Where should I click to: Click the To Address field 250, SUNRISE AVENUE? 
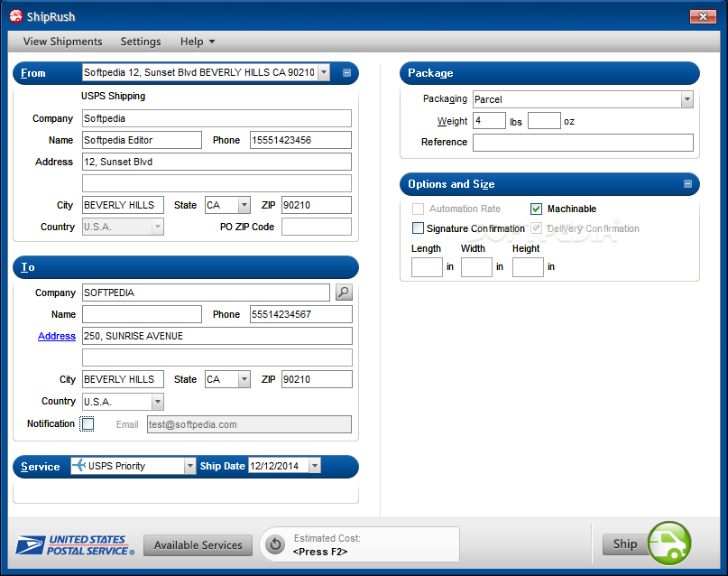[x=217, y=336]
